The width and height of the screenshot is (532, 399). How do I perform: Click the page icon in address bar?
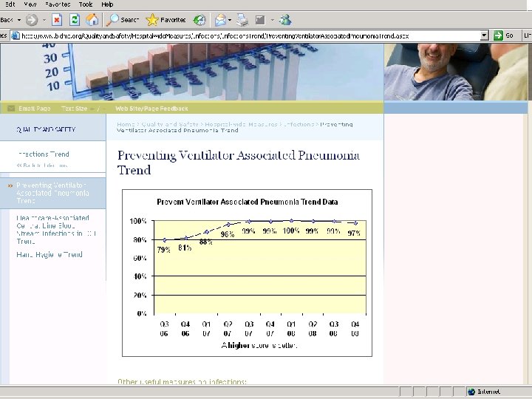tap(16, 35)
